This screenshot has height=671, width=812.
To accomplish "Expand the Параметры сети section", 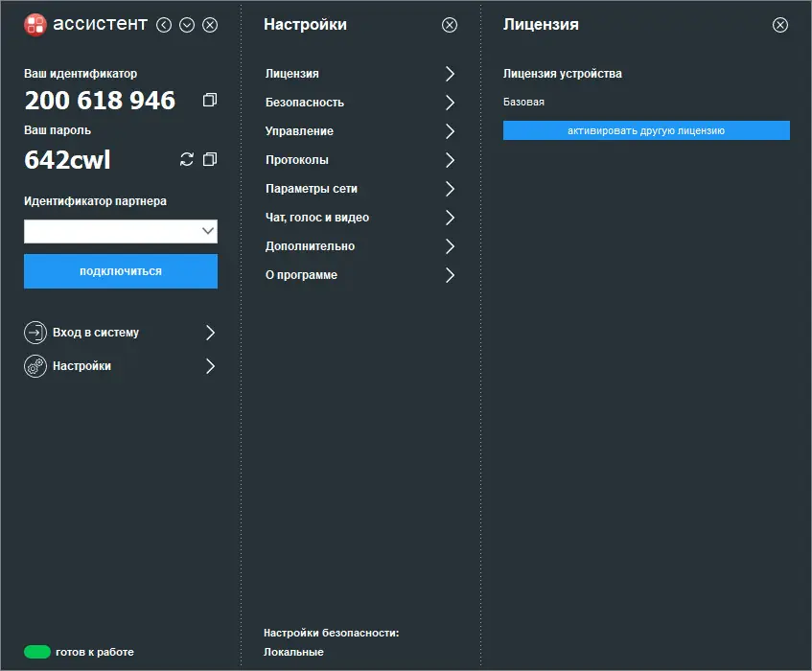I will 450,189.
